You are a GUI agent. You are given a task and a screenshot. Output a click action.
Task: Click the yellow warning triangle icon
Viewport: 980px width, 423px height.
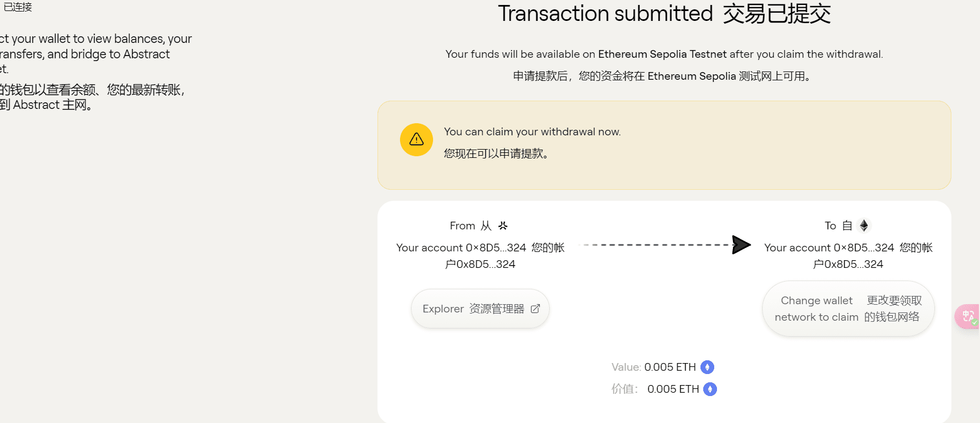[417, 140]
